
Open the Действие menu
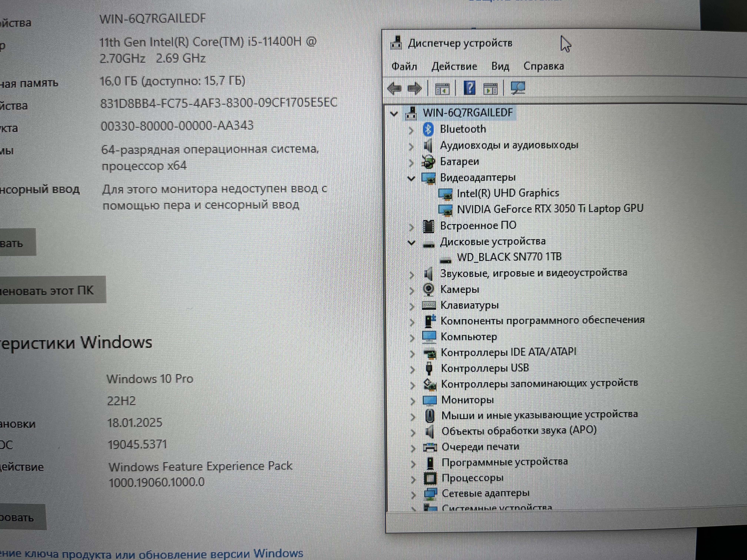click(454, 66)
